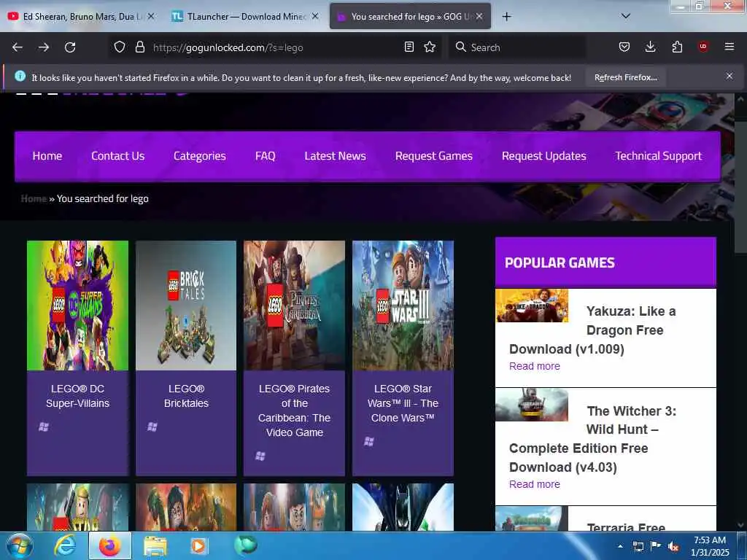Switch to the TLauncher tab
The height and width of the screenshot is (560, 747).
tap(245, 17)
